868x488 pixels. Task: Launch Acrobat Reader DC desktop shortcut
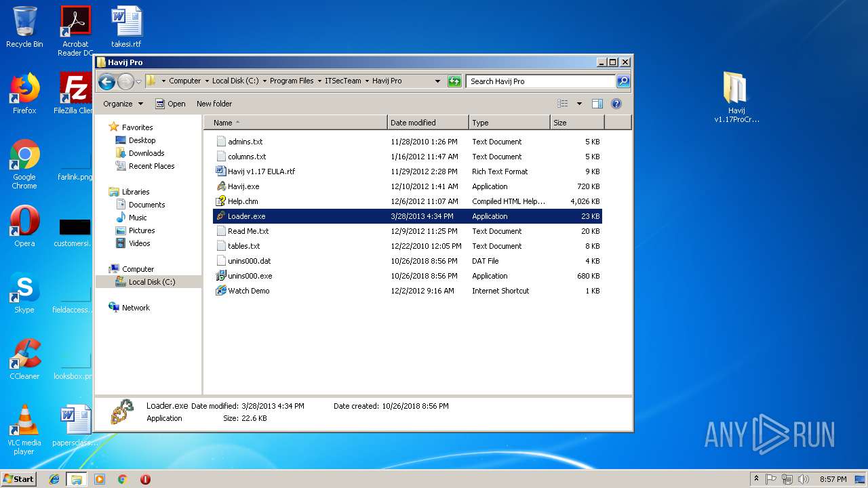(75, 30)
